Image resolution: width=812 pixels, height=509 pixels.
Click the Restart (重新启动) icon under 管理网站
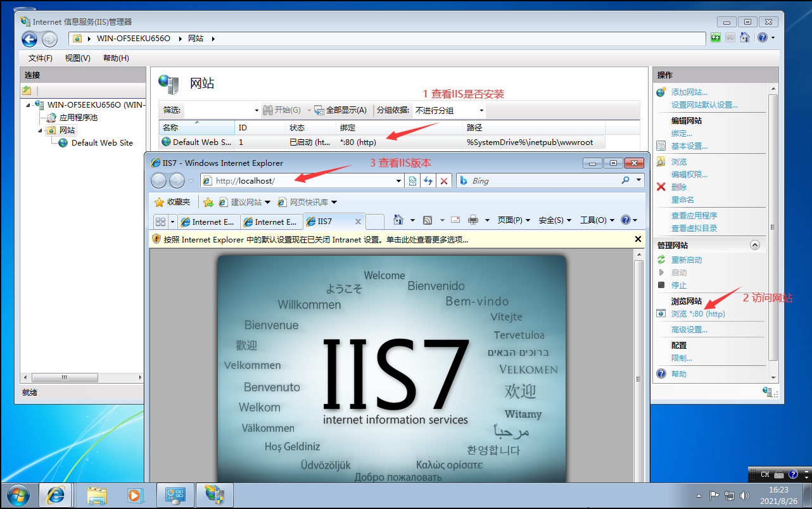(661, 260)
